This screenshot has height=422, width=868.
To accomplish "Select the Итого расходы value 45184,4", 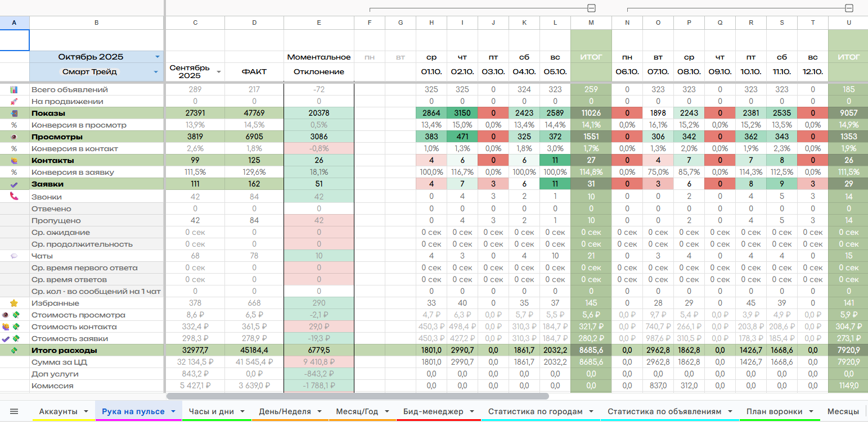I will pyautogui.click(x=254, y=350).
